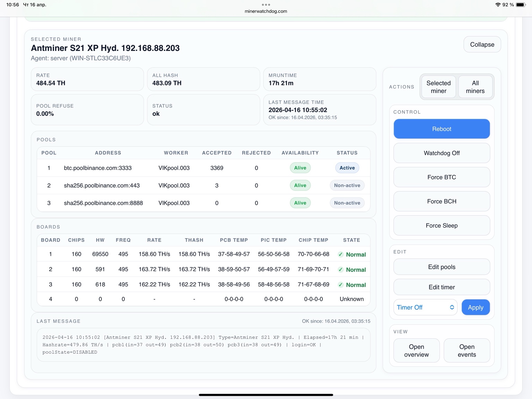The height and width of the screenshot is (399, 532).
Task: Open the Timer Off dropdown
Action: pyautogui.click(x=425, y=307)
